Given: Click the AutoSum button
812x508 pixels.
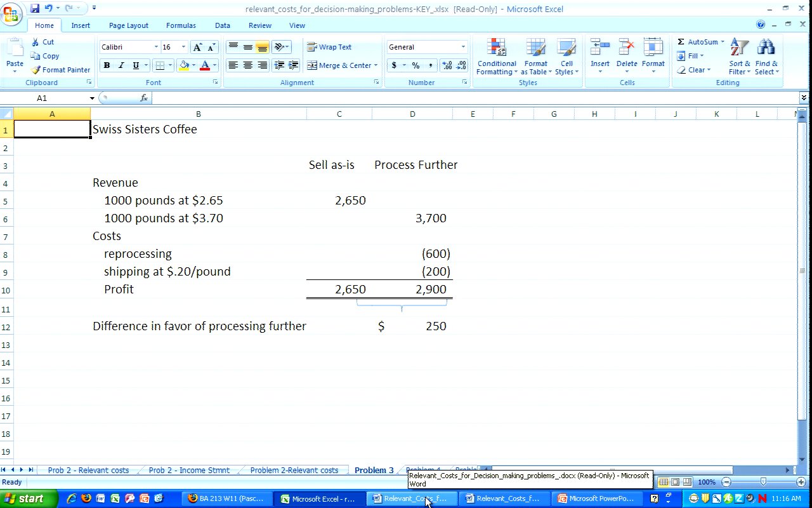Looking at the screenshot, I should (681, 42).
